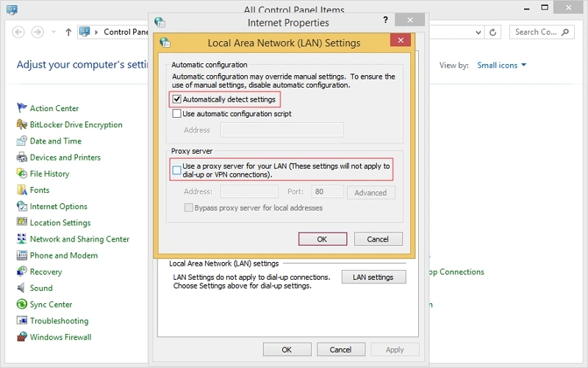The width and height of the screenshot is (588, 368).
Task: Open the Sync Center icon
Action: tap(22, 304)
